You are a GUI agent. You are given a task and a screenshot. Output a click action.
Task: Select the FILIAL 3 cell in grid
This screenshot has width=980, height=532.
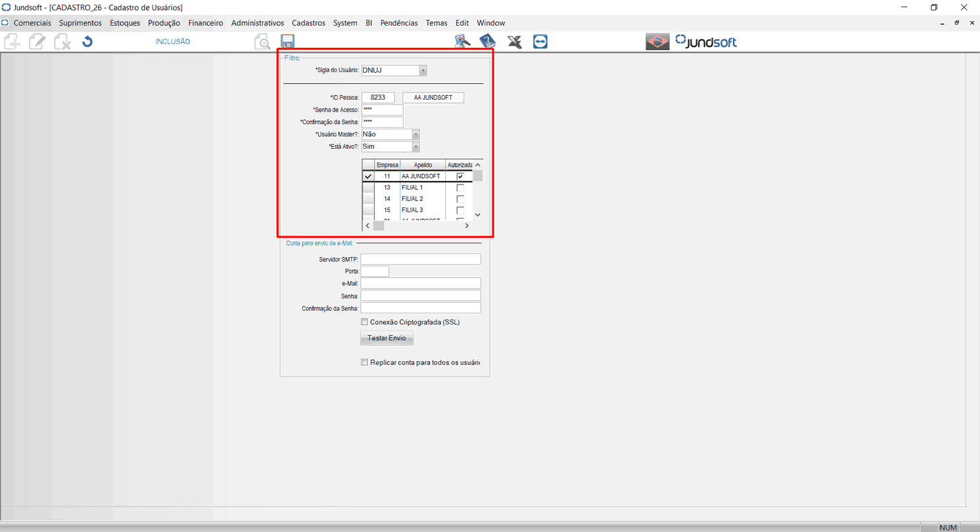(423, 210)
